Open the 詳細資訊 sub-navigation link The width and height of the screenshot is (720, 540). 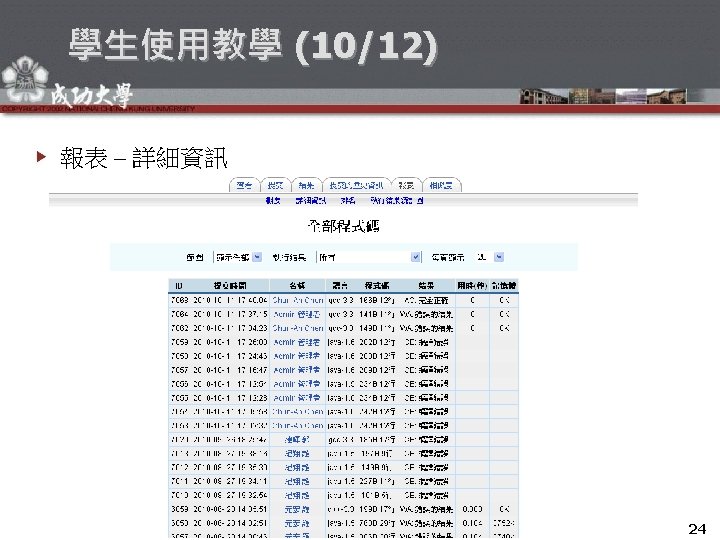pyautogui.click(x=310, y=201)
